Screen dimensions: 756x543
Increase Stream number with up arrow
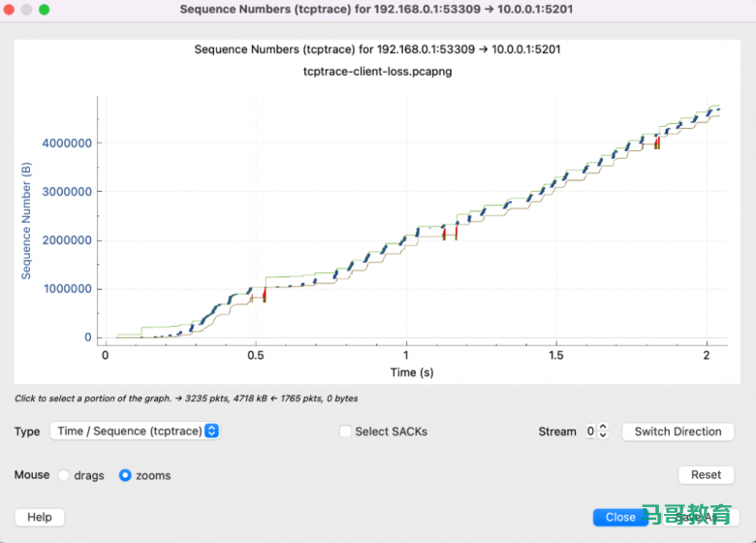(603, 428)
